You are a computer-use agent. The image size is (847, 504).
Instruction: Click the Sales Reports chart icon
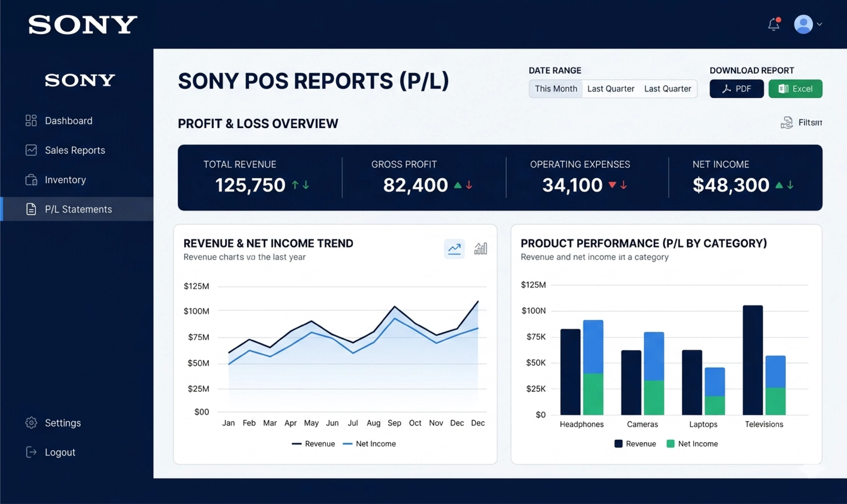[31, 150]
